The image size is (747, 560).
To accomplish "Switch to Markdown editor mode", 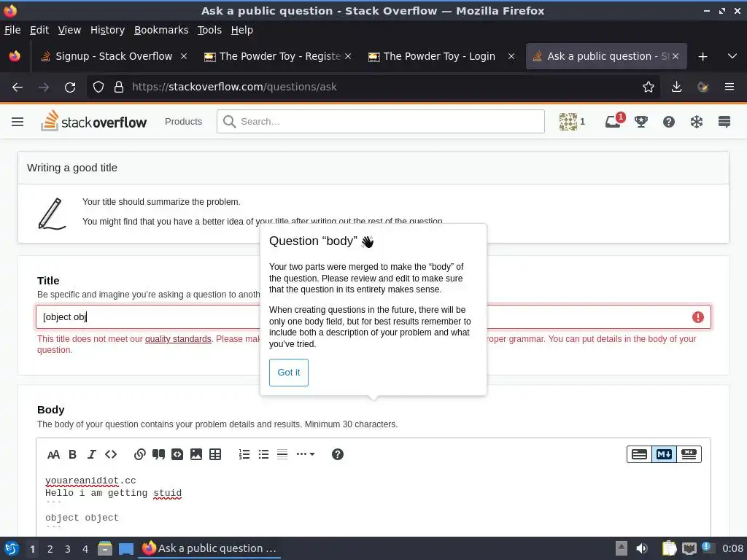I will pyautogui.click(x=664, y=454).
